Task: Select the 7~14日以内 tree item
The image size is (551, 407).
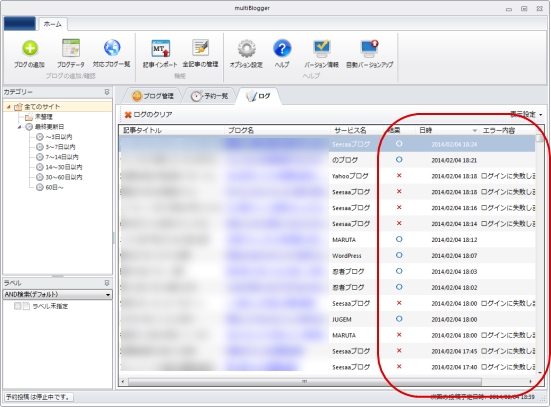Action: [57, 157]
